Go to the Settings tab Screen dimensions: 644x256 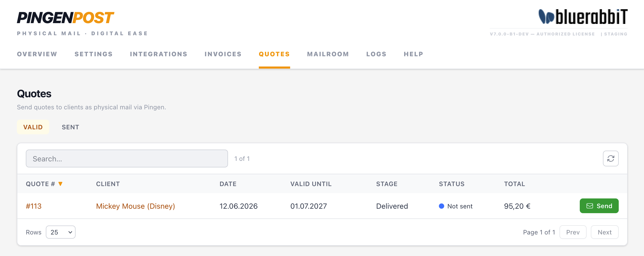94,54
